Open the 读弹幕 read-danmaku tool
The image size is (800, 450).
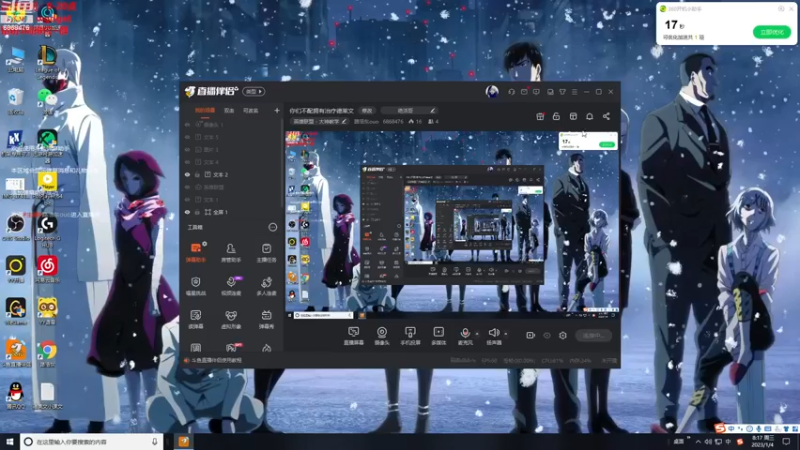tap(196, 319)
